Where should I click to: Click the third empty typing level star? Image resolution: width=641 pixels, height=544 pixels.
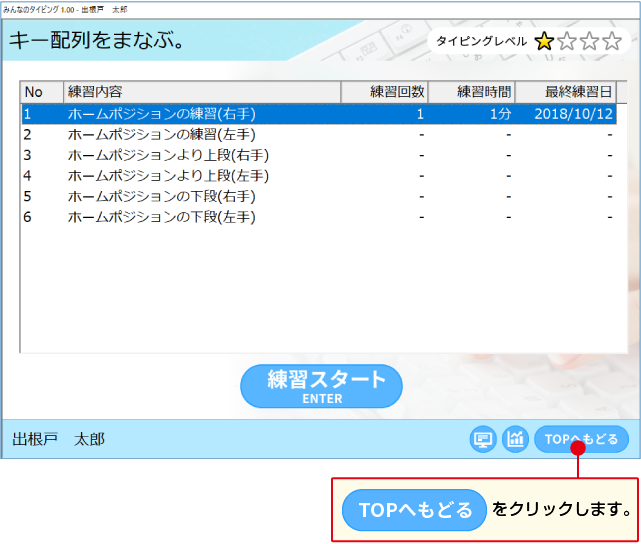(589, 41)
